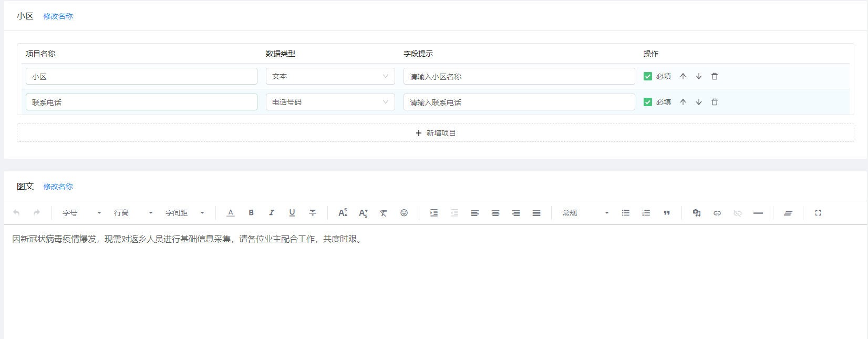Align text left
This screenshot has width=868, height=339.
pos(475,213)
